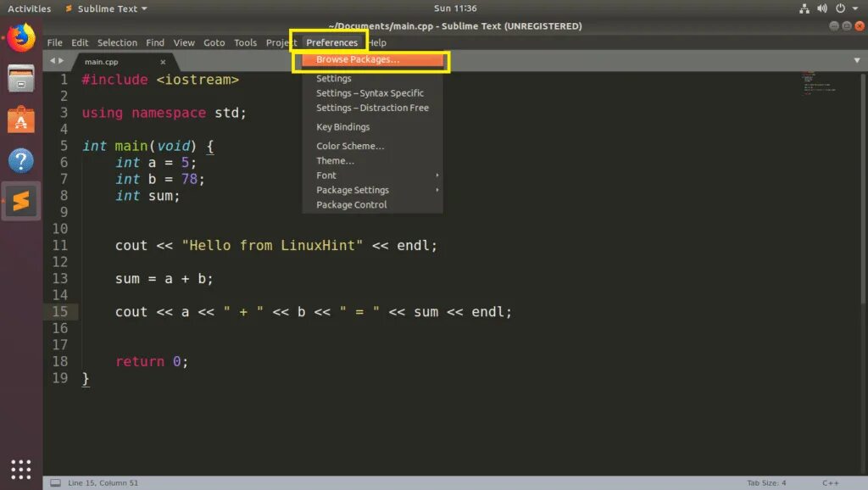
Task: Click "Line 15, Column 51" status text
Action: pos(103,483)
